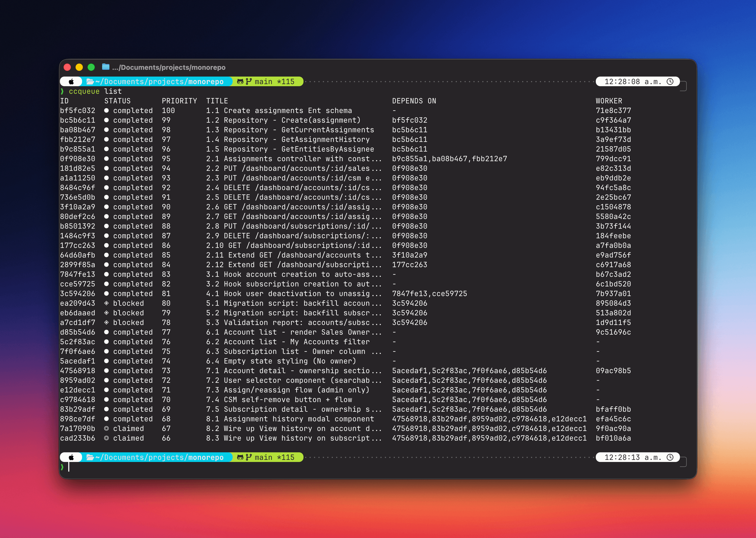The height and width of the screenshot is (538, 756).
Task: Click worker ID 09ac98b5
Action: tap(613, 370)
